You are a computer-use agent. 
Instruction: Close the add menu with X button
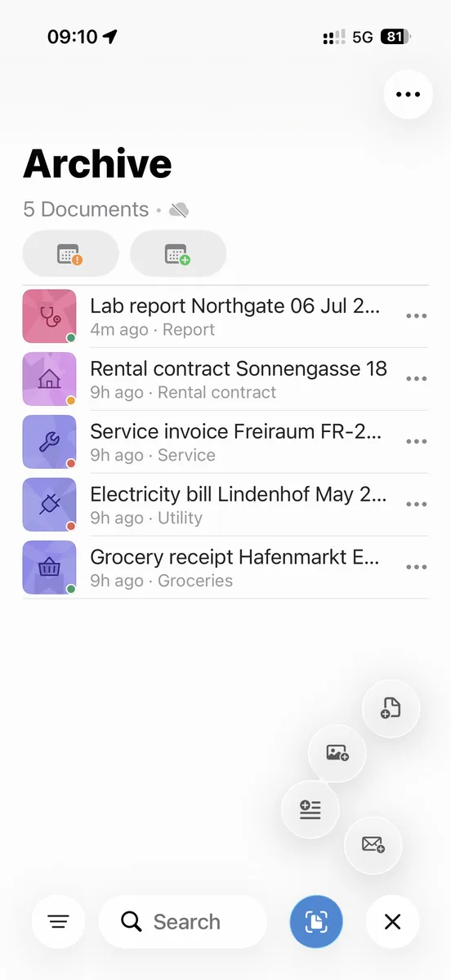click(x=392, y=922)
